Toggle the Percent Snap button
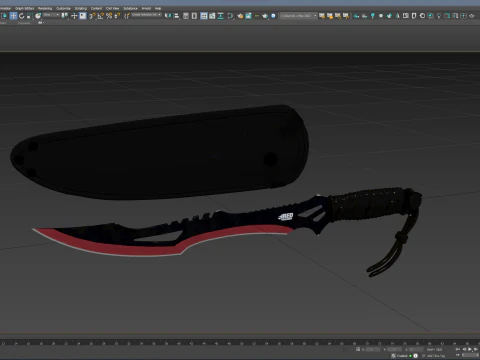 (109, 16)
